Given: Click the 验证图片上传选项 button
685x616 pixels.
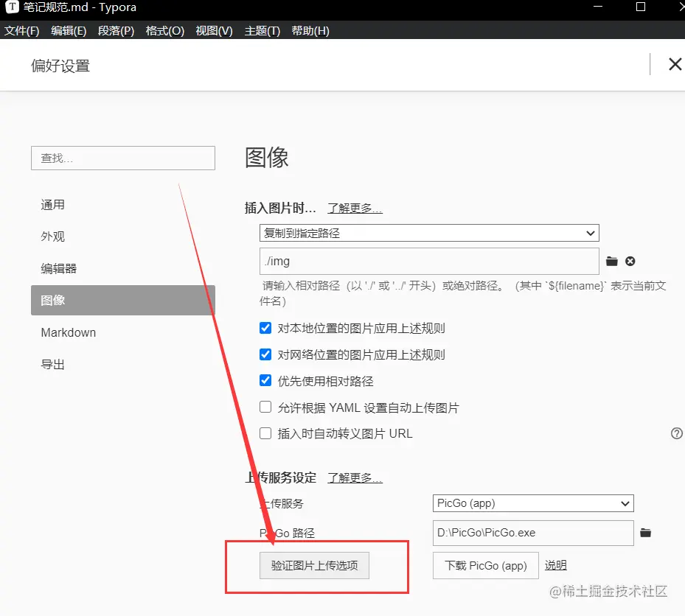Looking at the screenshot, I should (x=314, y=565).
